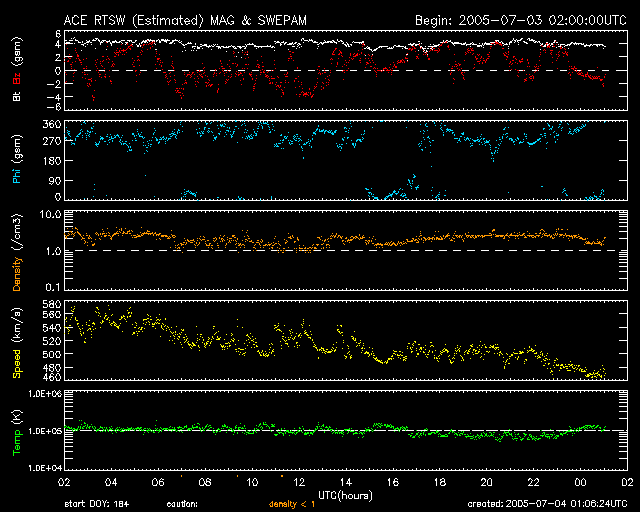The width and height of the screenshot is (640, 512).
Task: Click the 'start DOY: 184' text
Action: (x=95, y=505)
